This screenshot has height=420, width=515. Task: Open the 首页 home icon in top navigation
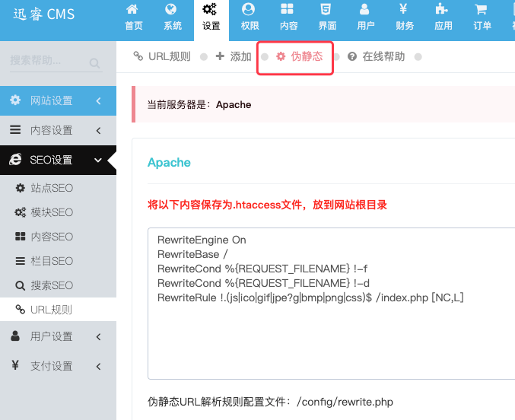tap(132, 9)
